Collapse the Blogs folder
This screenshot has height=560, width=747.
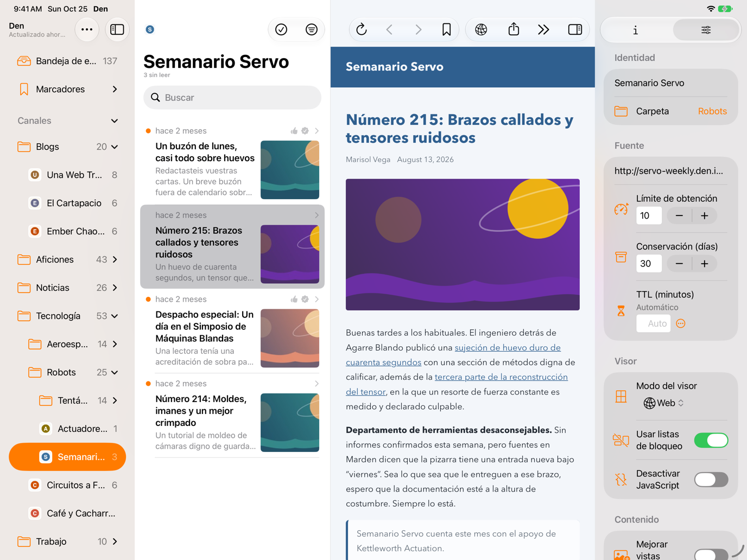[x=115, y=147]
